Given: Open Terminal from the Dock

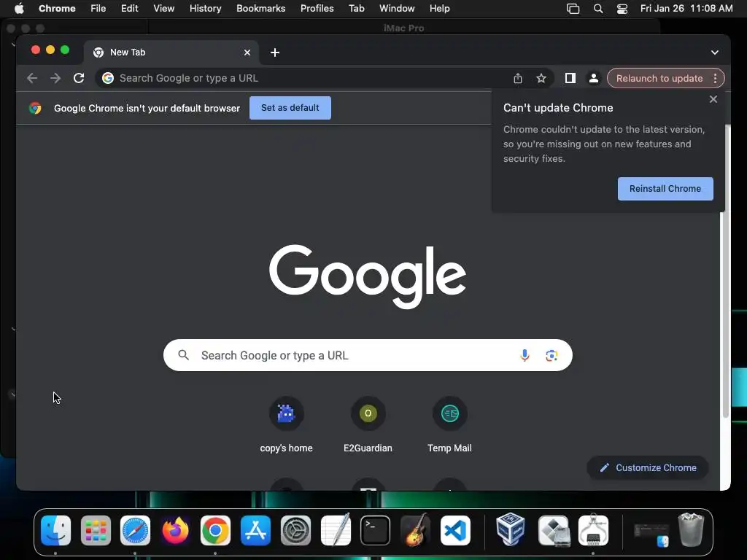Looking at the screenshot, I should 376,530.
